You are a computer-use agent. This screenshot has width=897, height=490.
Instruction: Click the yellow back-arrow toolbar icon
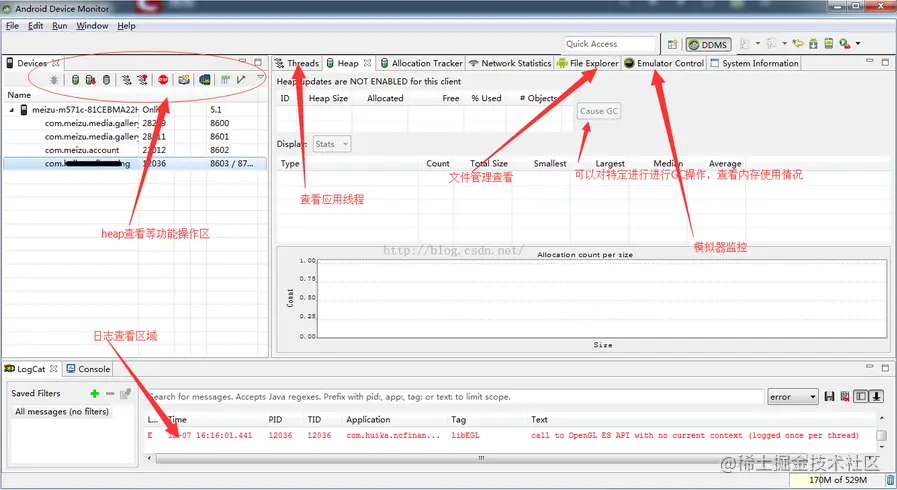coord(798,43)
